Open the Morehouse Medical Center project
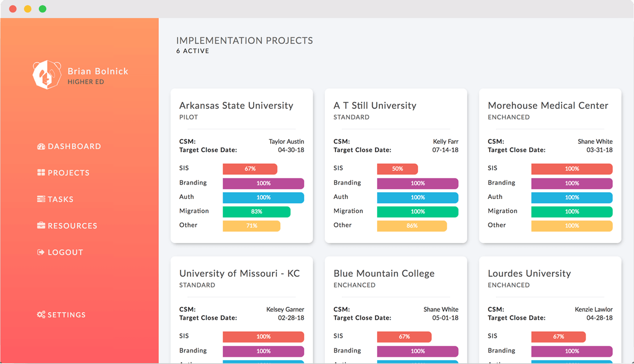The height and width of the screenshot is (364, 634). tap(548, 105)
